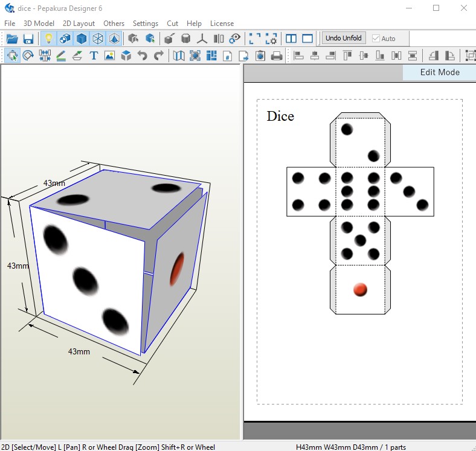Select the Join/Disjoin faces tool

(x=45, y=56)
